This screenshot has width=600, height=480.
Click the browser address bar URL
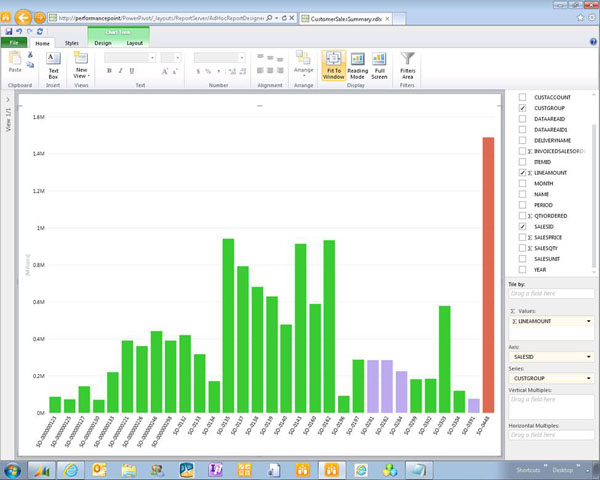(161, 18)
